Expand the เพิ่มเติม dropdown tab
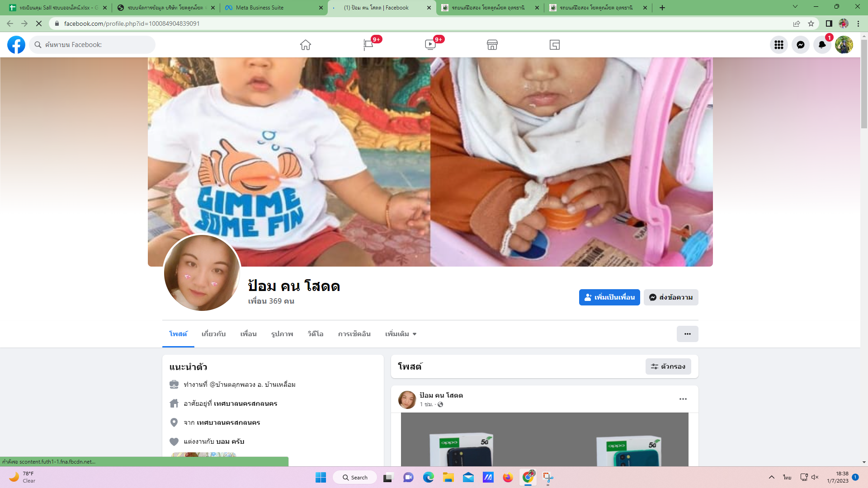 tap(401, 334)
